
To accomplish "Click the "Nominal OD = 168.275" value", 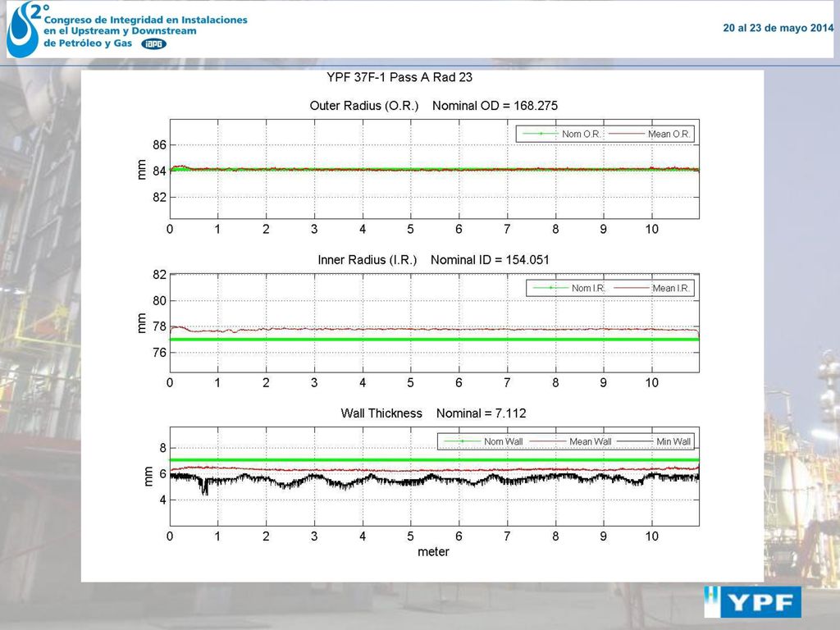I will click(x=495, y=106).
